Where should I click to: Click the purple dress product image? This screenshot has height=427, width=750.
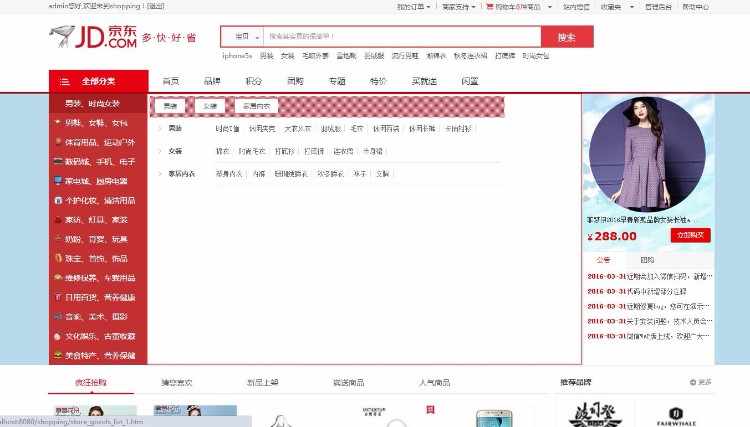[x=648, y=154]
